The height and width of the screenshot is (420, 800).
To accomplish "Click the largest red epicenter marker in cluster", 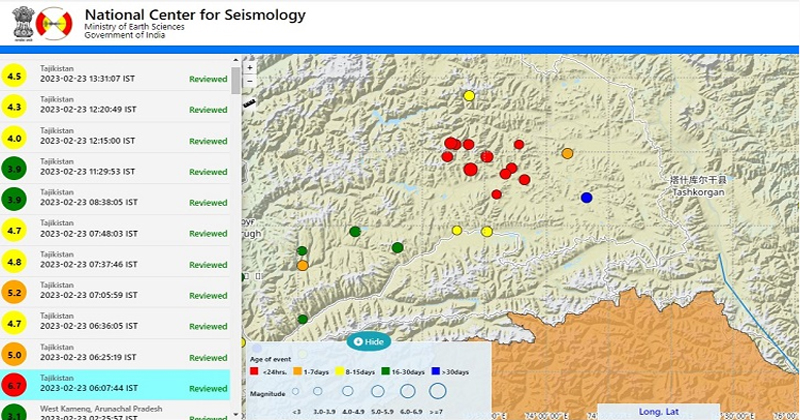I will coord(470,169).
